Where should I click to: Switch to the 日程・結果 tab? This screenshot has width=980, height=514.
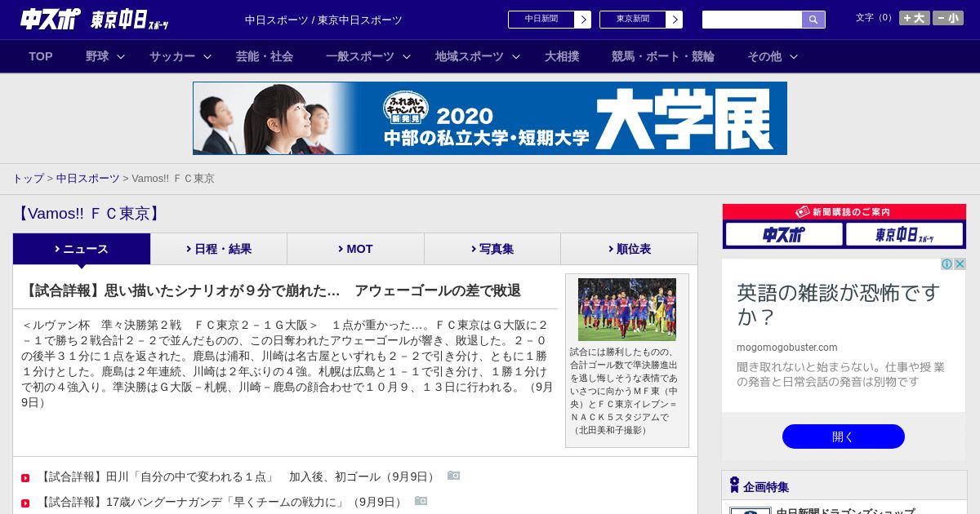219,249
